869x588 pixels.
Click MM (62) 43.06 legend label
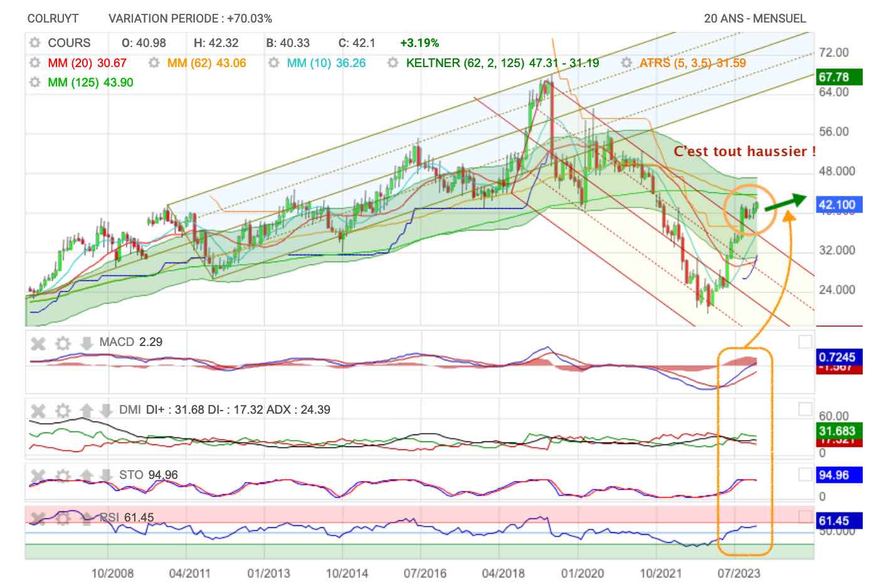point(207,63)
